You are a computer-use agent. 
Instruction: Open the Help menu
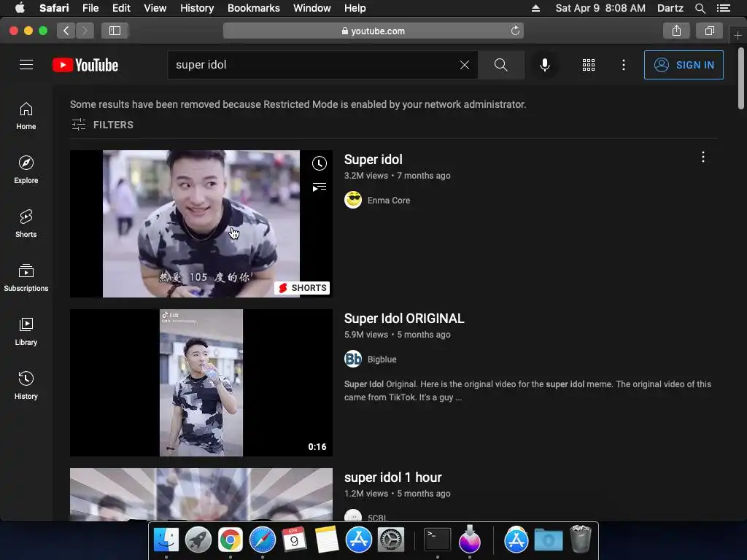(355, 8)
